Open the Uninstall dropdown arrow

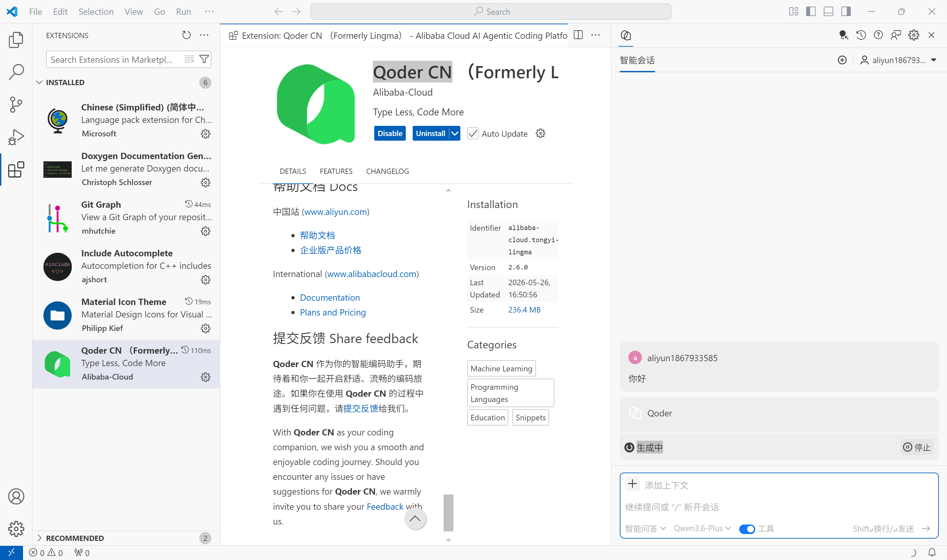(x=455, y=133)
